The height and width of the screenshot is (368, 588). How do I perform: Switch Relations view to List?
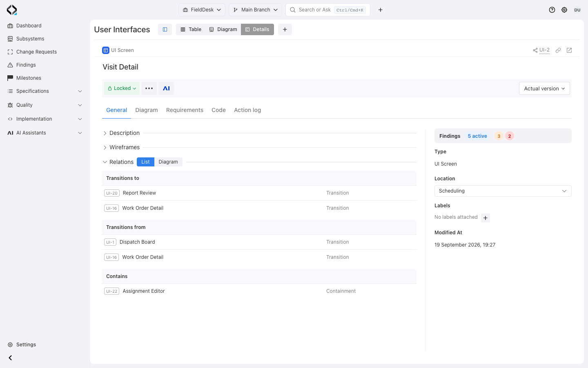click(145, 162)
